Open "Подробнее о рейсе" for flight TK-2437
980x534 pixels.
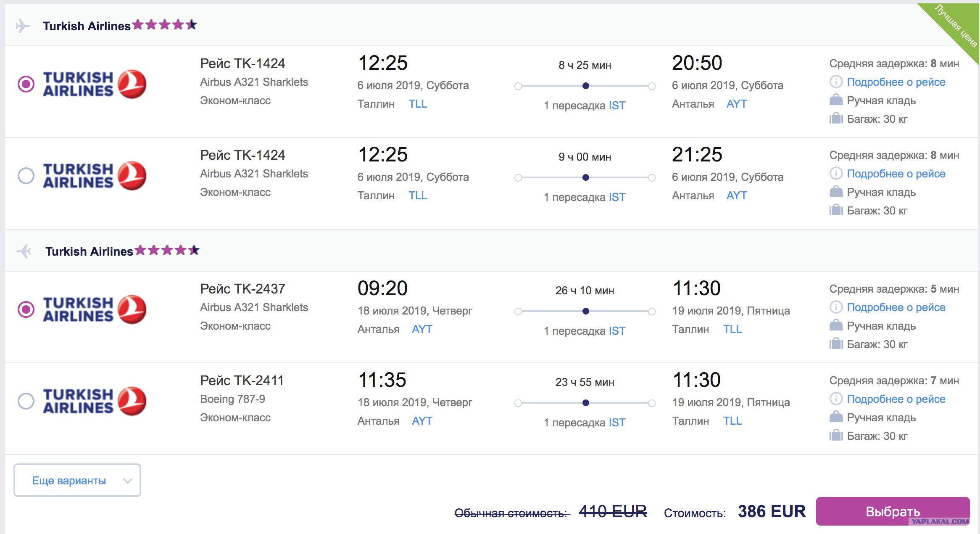[x=896, y=307]
